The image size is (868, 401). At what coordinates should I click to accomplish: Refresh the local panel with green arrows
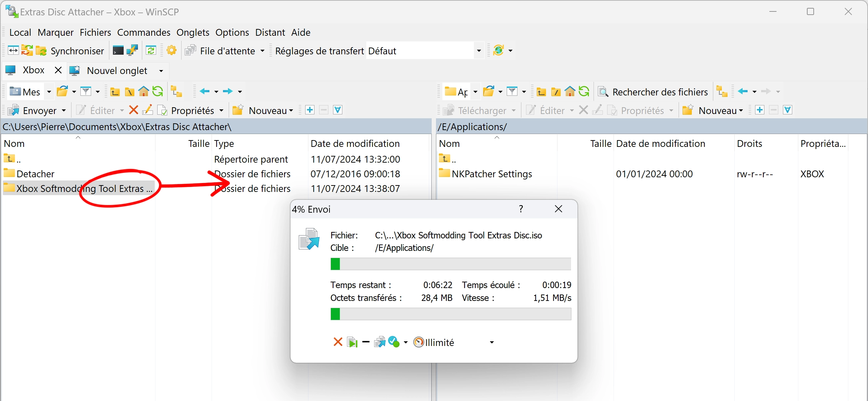[158, 91]
